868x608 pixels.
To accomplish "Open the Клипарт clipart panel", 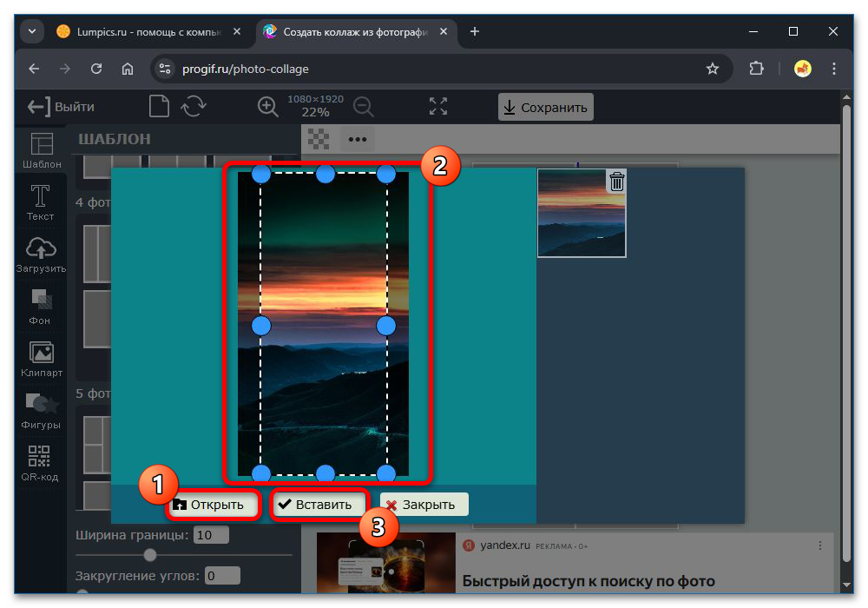I will (41, 358).
